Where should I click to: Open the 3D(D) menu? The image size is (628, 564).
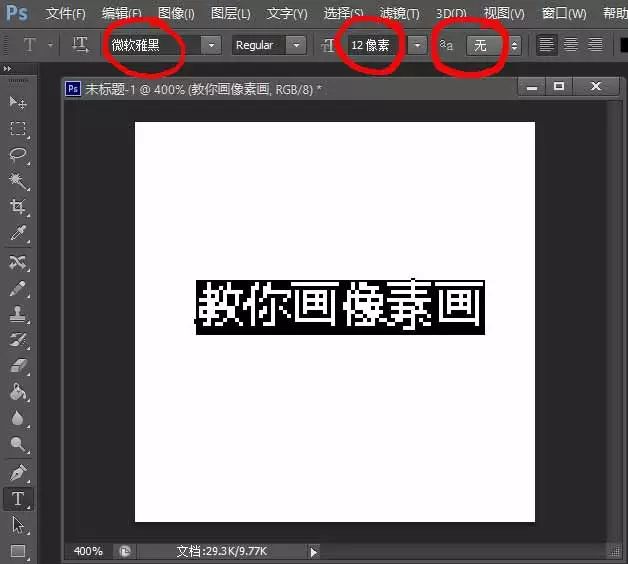click(451, 14)
